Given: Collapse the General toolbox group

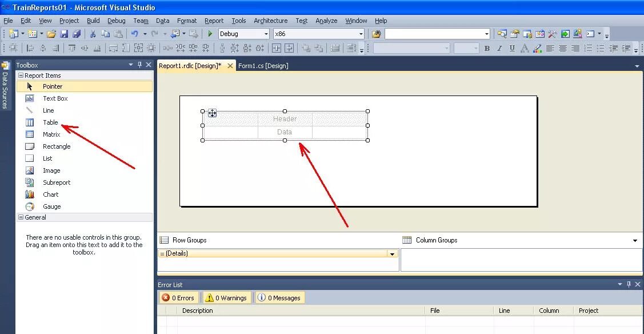Looking at the screenshot, I should (21, 217).
